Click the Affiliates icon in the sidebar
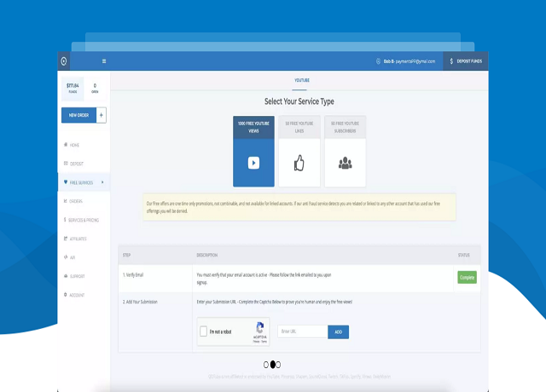The height and width of the screenshot is (392, 546). pos(66,239)
